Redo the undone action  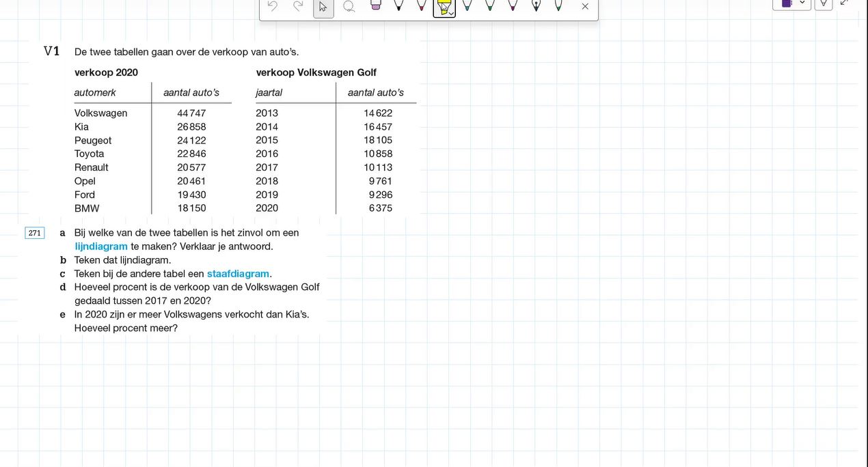tap(298, 6)
